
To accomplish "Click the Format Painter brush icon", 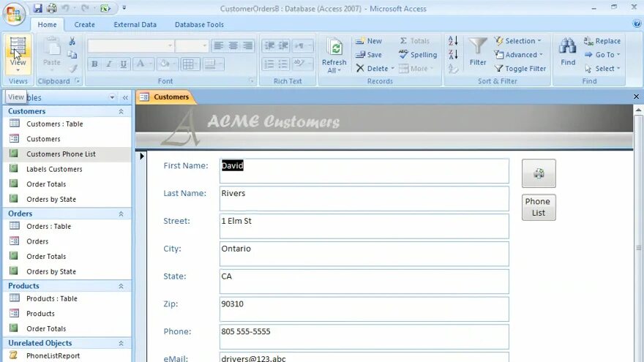I will coord(72,68).
